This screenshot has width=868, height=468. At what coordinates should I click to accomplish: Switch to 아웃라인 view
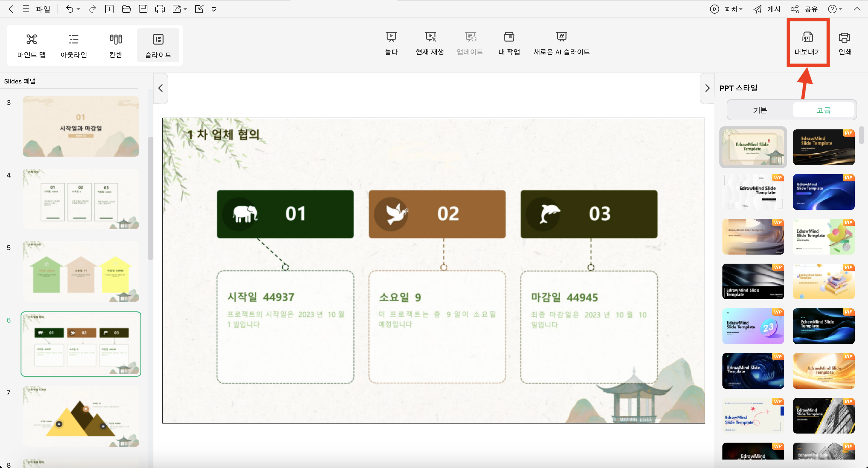click(x=74, y=46)
